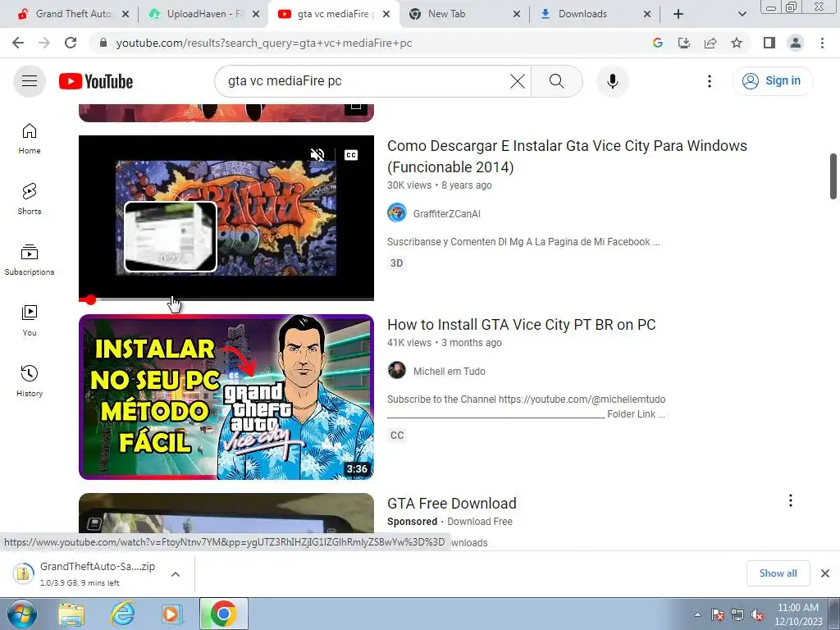Image resolution: width=840 pixels, height=630 pixels.
Task: Switch to UploadHaven tab
Action: pos(203,14)
